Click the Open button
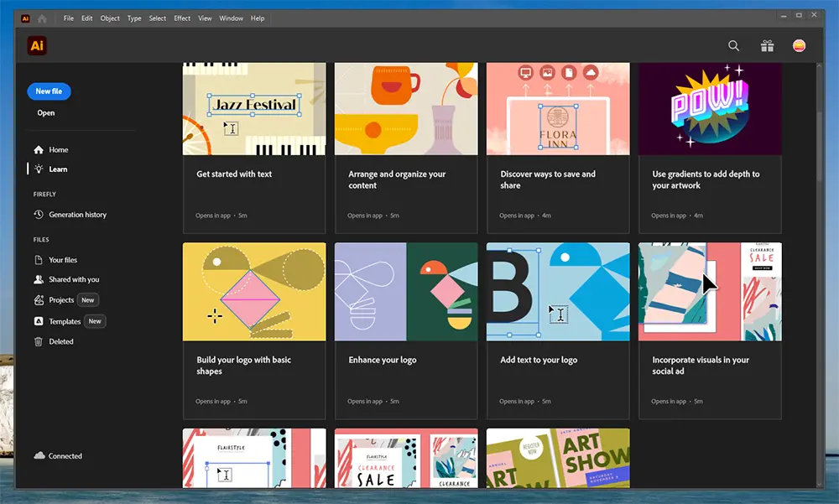 46,113
